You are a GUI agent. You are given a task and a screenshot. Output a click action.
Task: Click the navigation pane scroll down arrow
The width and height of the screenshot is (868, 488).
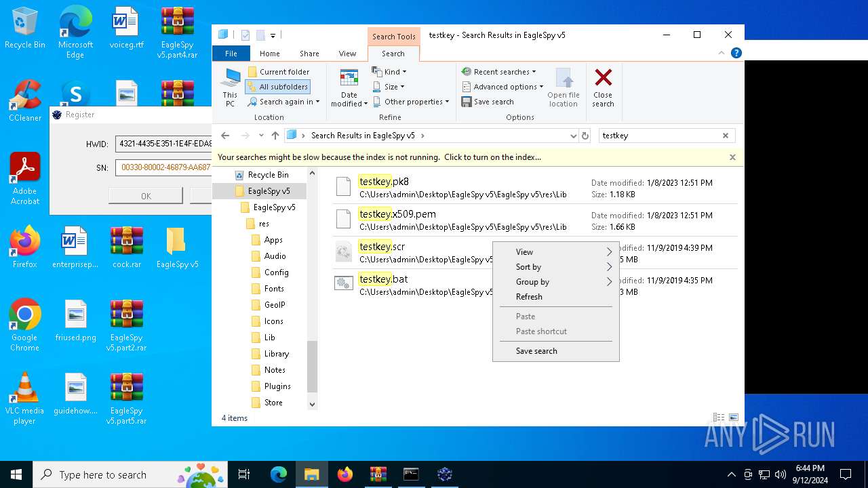312,404
